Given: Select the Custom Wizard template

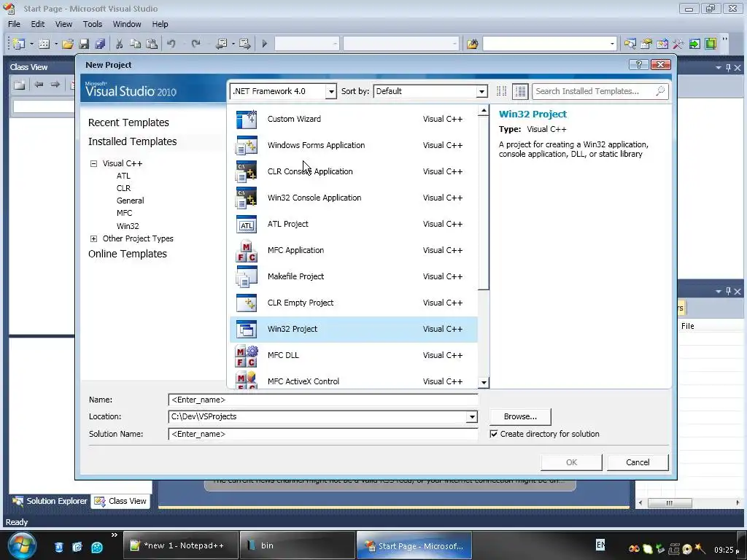Looking at the screenshot, I should 354,119.
